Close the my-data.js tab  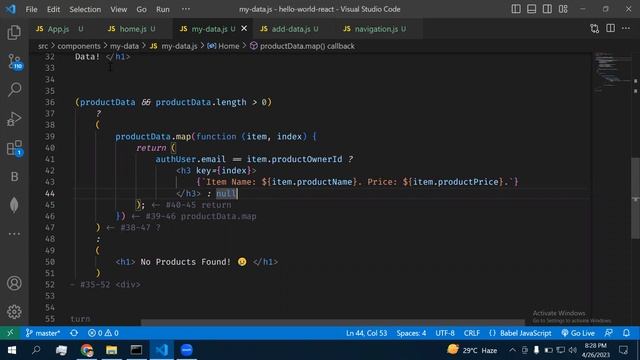click(244, 28)
